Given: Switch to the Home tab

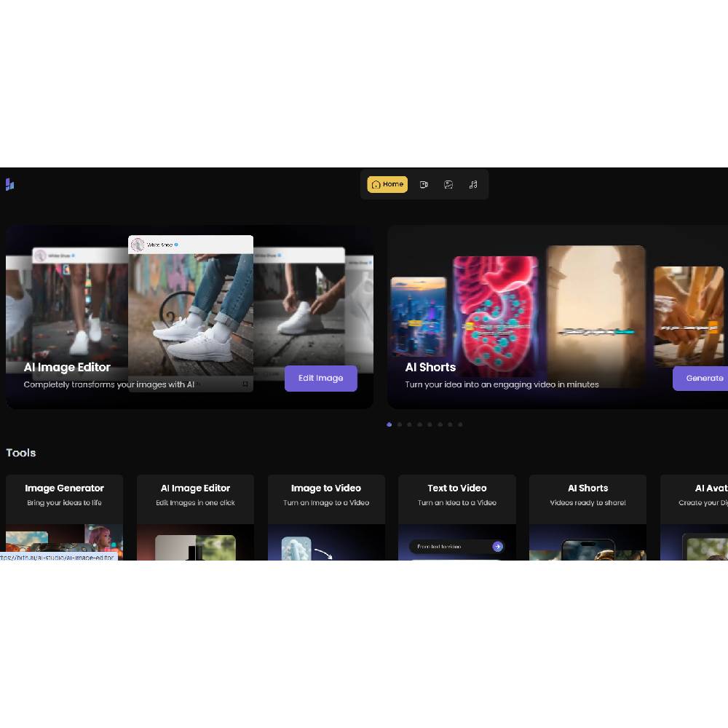Looking at the screenshot, I should 387,184.
